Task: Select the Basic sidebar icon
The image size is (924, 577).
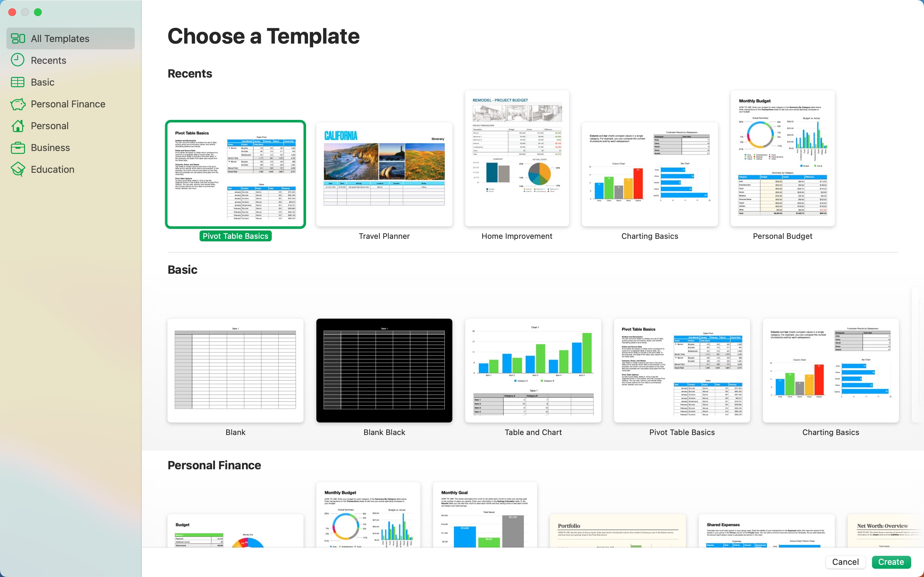Action: (17, 82)
